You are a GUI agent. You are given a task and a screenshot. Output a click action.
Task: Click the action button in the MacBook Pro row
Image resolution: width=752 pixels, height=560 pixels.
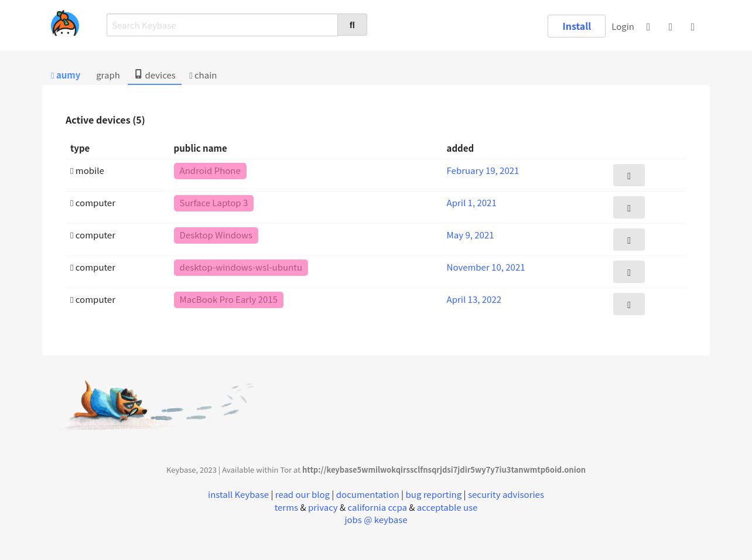click(629, 304)
